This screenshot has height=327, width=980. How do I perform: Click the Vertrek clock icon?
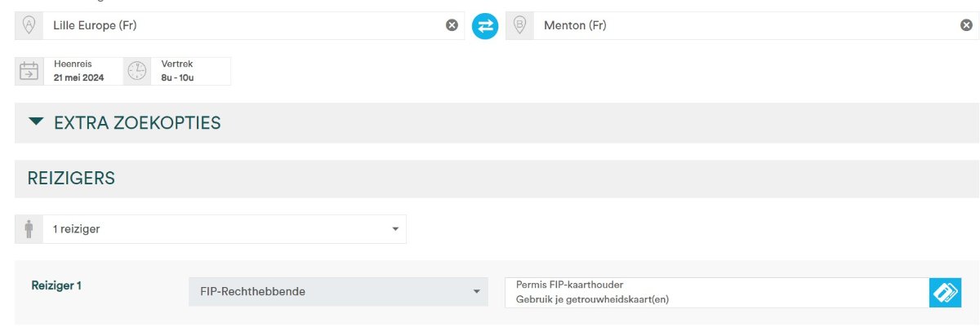tap(136, 71)
